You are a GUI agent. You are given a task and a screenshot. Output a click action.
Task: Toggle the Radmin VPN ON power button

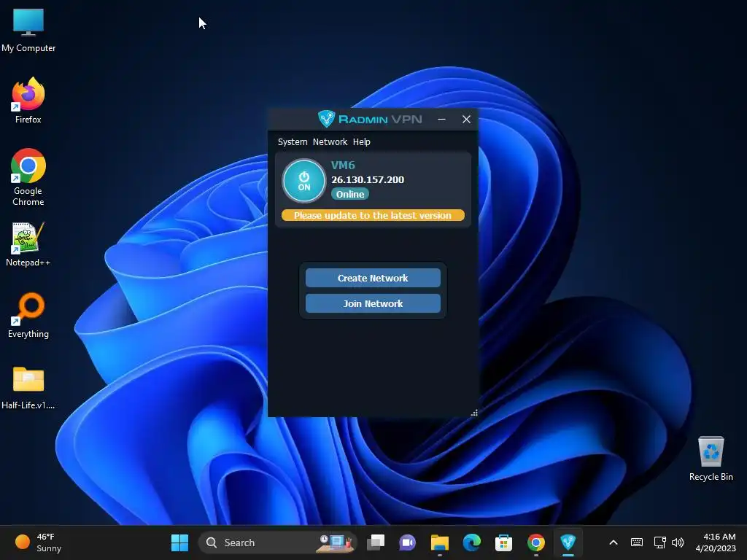[x=304, y=181]
